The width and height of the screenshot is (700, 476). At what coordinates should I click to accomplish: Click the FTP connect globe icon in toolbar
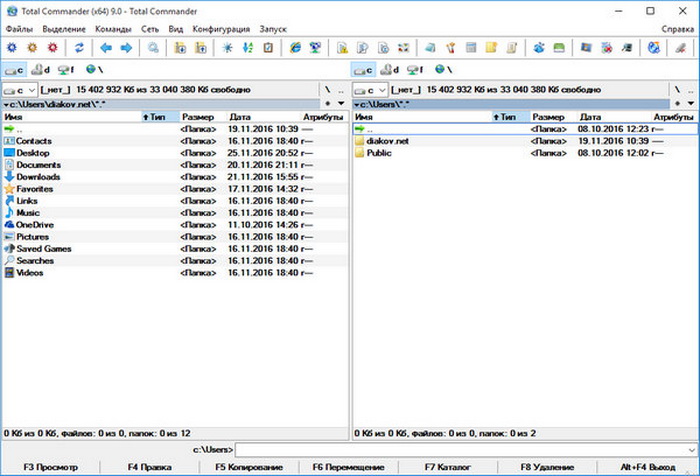[x=296, y=47]
